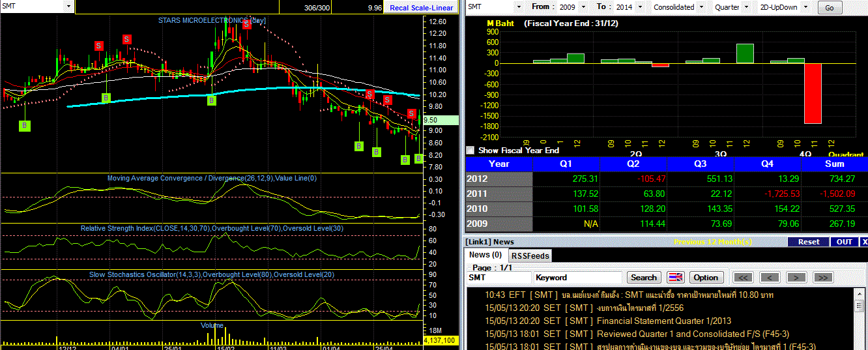Click the MACD indicator title

[x=212, y=179]
